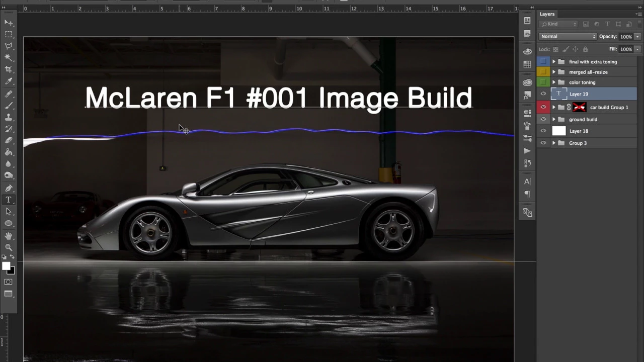This screenshot has height=362, width=644.
Task: Open the Kind filter dropdown
Action: coord(558,24)
